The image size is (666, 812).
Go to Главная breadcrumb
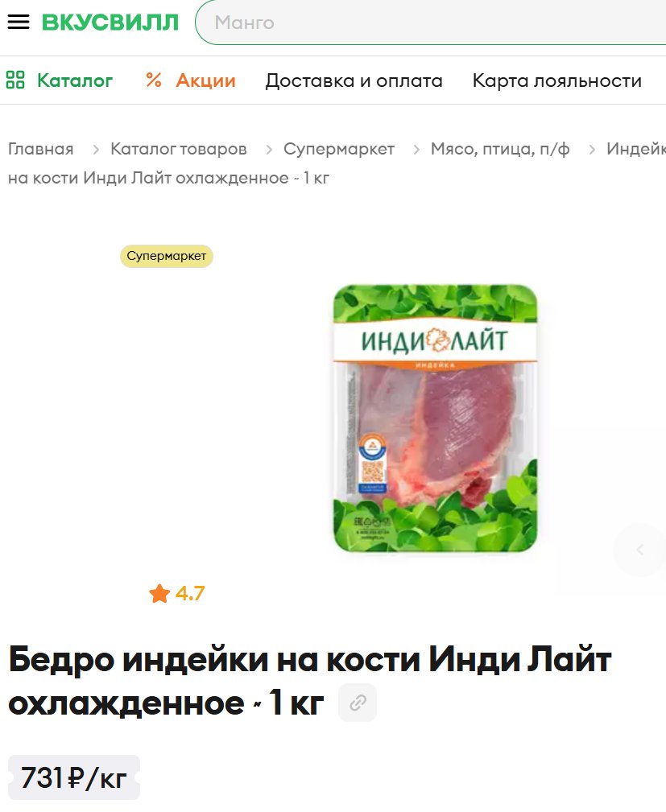(x=41, y=149)
